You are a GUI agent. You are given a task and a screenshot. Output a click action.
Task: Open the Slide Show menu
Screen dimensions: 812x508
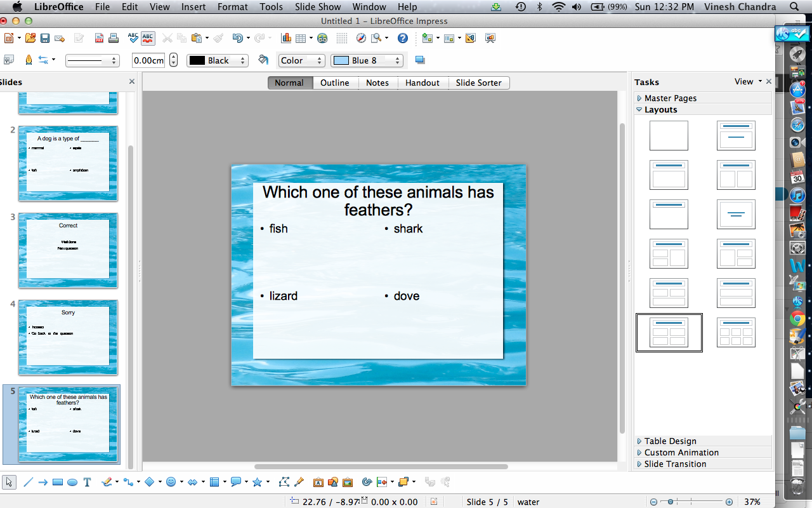318,7
